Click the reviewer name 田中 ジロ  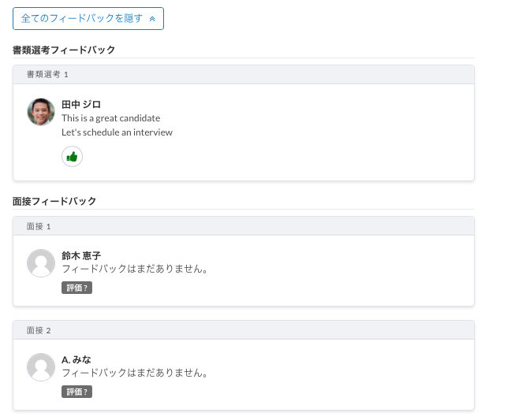(x=81, y=104)
